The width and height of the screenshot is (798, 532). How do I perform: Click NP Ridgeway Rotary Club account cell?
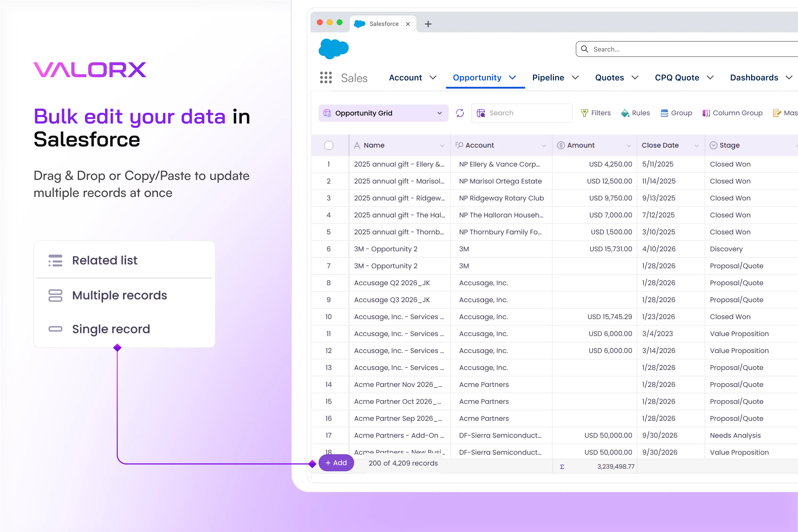pyautogui.click(x=501, y=198)
